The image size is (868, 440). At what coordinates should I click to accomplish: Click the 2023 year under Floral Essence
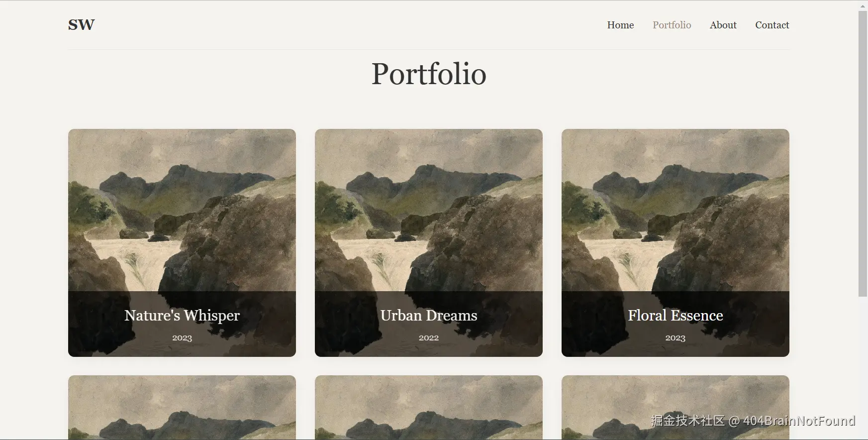[x=675, y=337]
